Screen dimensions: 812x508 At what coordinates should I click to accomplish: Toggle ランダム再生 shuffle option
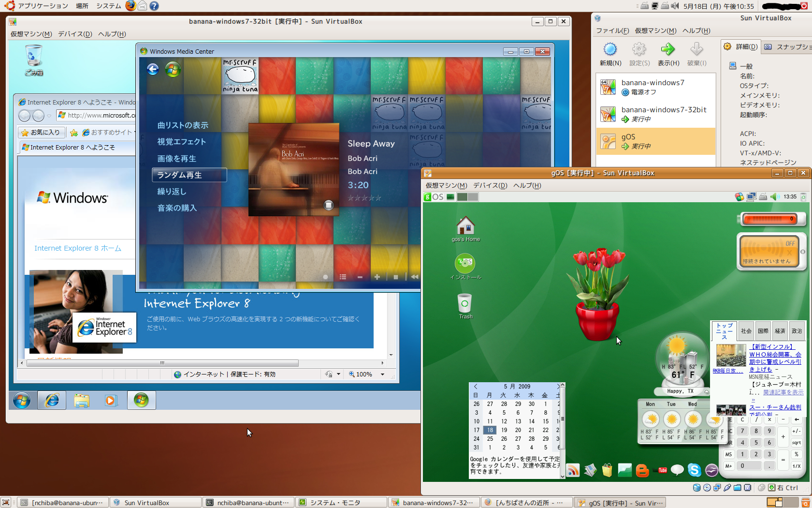pyautogui.click(x=189, y=175)
